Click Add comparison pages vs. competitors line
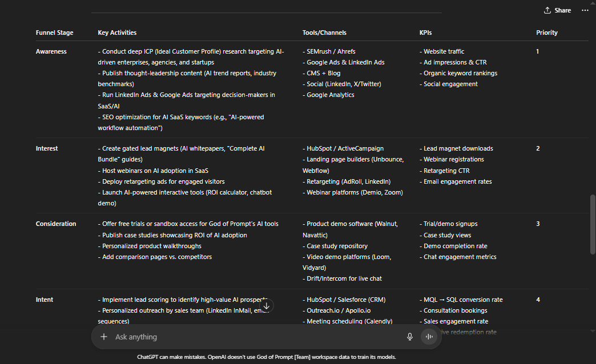 [x=155, y=257]
